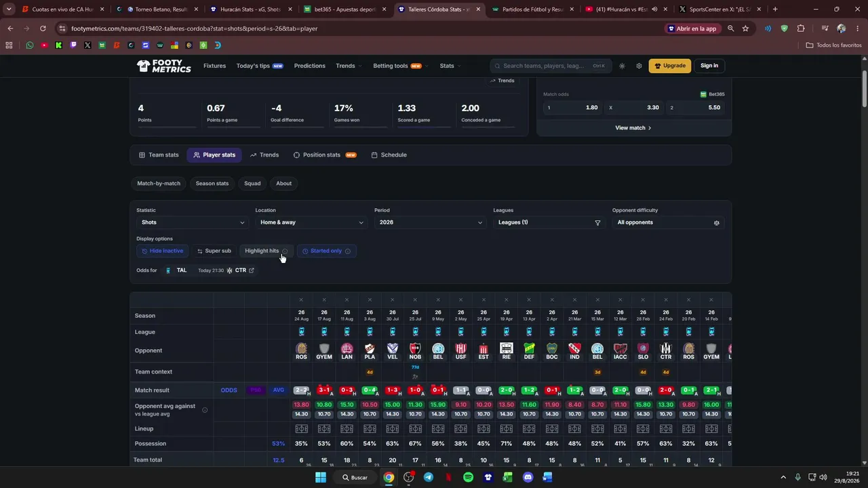
Task: Click the Upgrade button
Action: click(670, 66)
